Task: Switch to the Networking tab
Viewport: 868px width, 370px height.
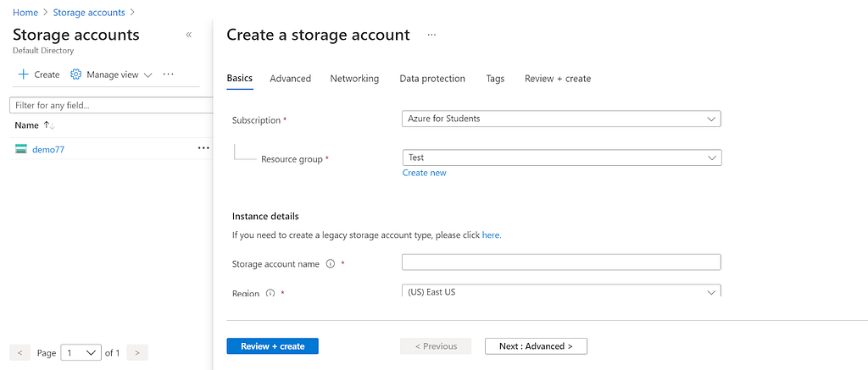Action: coord(354,79)
